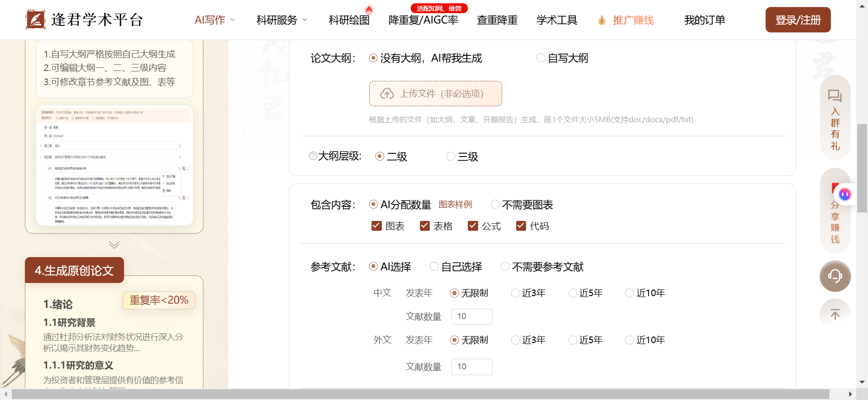Select AI分配数量 radio option
868x400 pixels.
coord(373,204)
